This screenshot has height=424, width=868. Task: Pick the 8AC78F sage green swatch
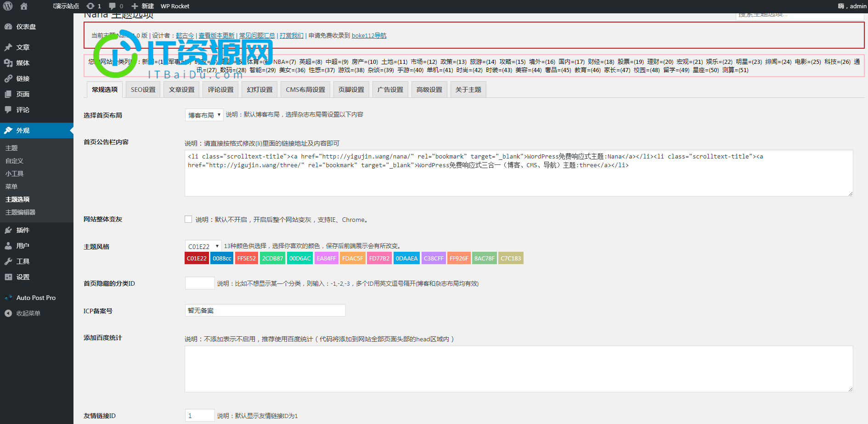(485, 258)
